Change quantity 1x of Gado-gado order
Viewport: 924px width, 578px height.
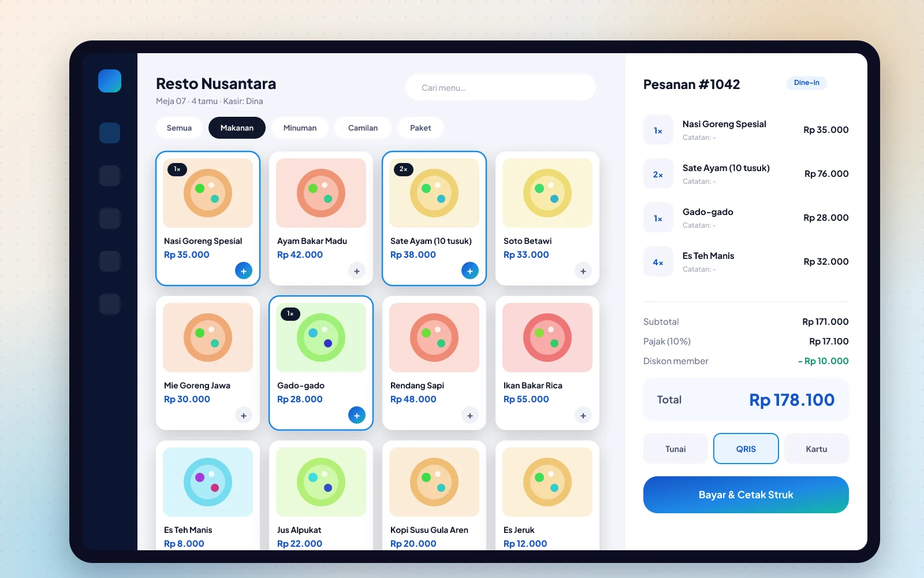[658, 217]
